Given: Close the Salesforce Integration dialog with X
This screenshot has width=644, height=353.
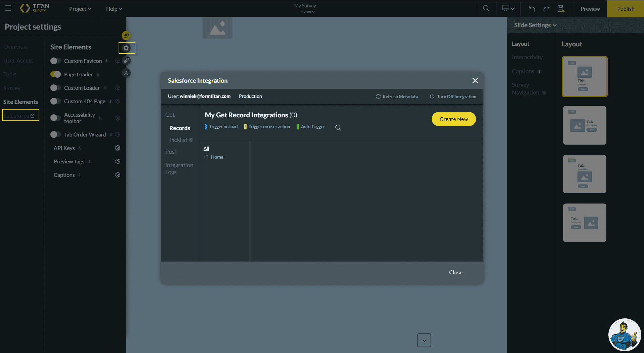Looking at the screenshot, I should 475,81.
